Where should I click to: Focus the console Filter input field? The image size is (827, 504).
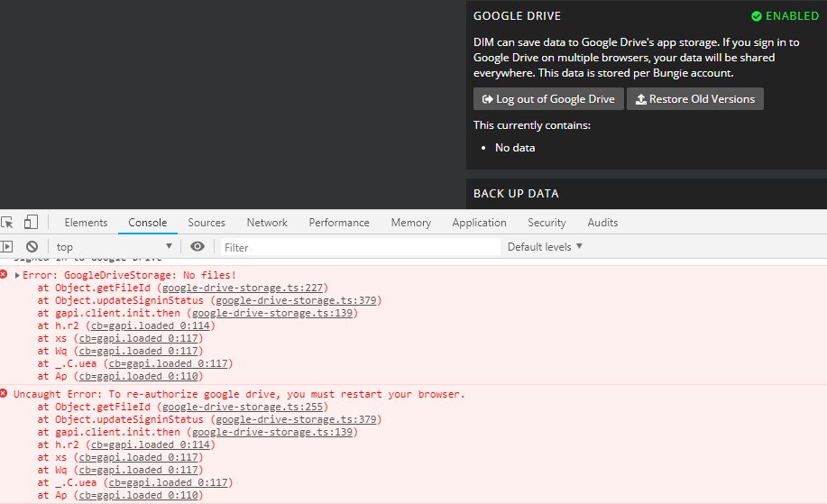coord(360,247)
